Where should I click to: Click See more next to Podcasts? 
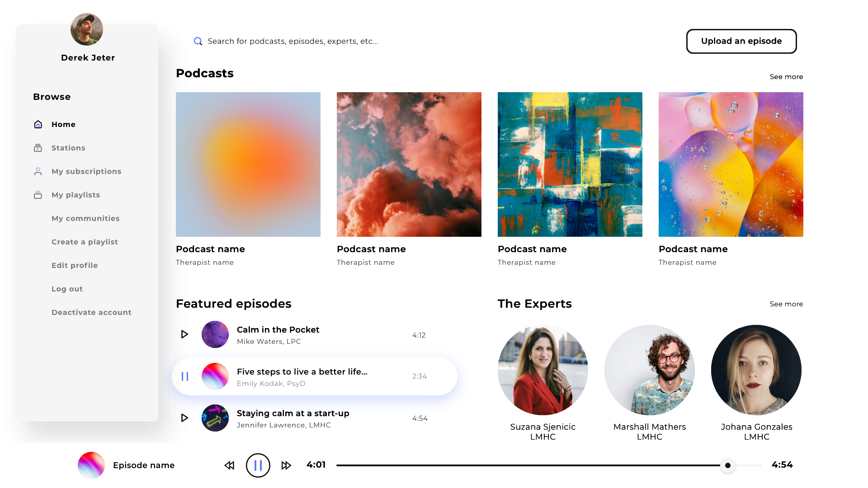tap(786, 77)
